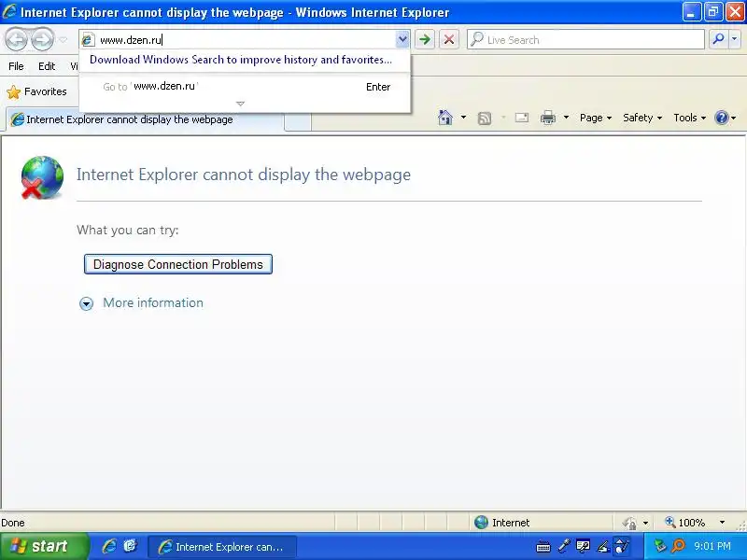Click the Internet security zone in status bar
Viewport: 747px width, 560px height.
point(502,523)
